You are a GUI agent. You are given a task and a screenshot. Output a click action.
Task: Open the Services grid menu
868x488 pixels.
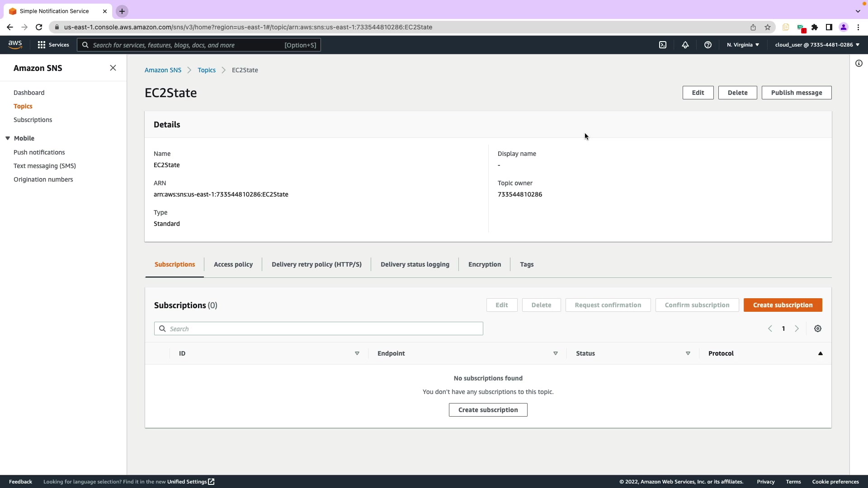coord(53,45)
